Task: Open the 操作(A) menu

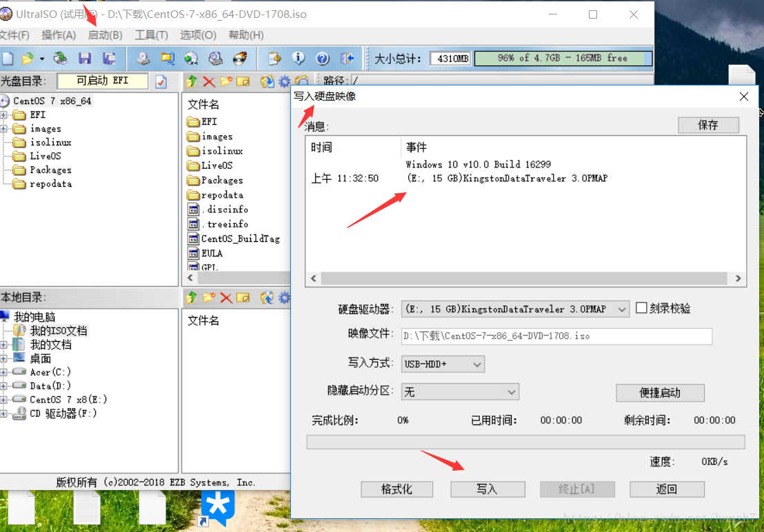Action: [59, 35]
